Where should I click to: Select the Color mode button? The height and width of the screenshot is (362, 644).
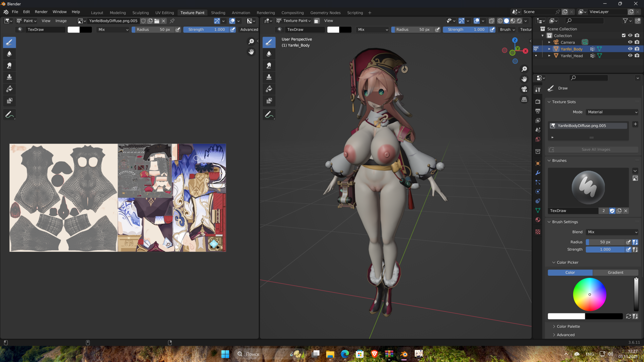click(x=570, y=273)
